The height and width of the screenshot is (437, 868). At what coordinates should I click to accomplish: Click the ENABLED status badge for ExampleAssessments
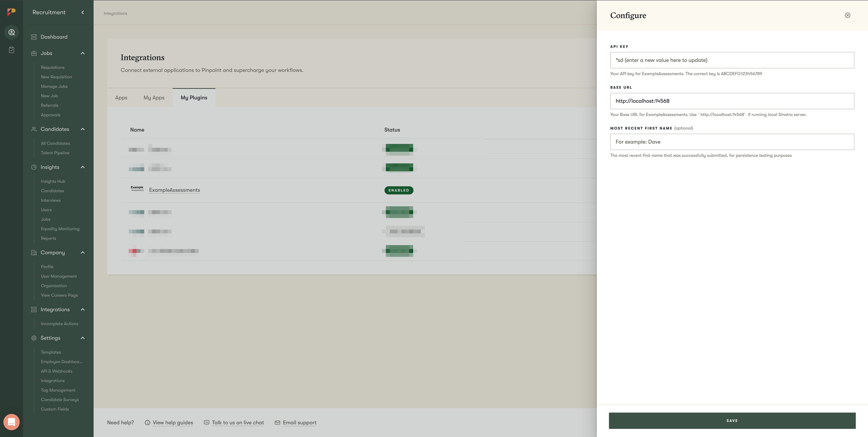point(399,190)
